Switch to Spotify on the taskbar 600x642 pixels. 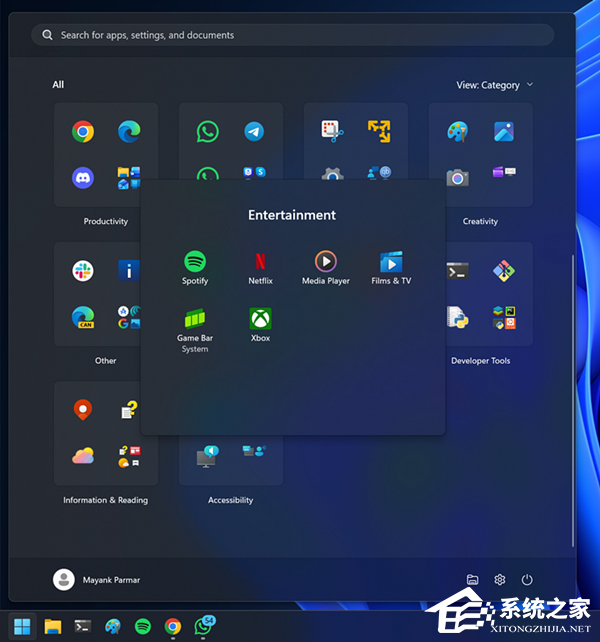pyautogui.click(x=143, y=626)
